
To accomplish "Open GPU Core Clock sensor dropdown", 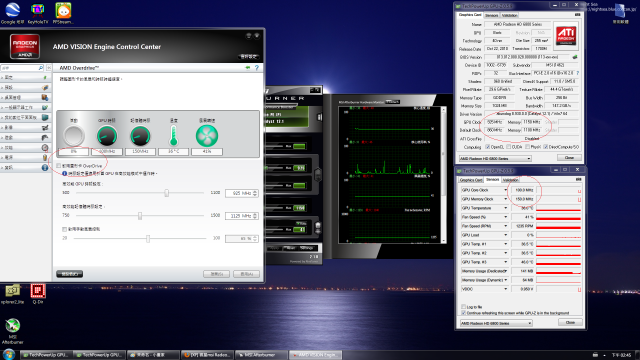I will click(505, 190).
